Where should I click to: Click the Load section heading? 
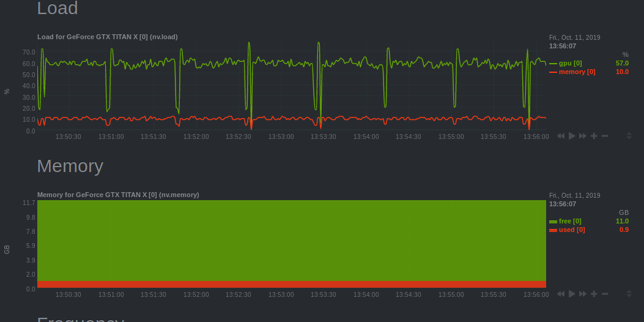click(x=57, y=9)
